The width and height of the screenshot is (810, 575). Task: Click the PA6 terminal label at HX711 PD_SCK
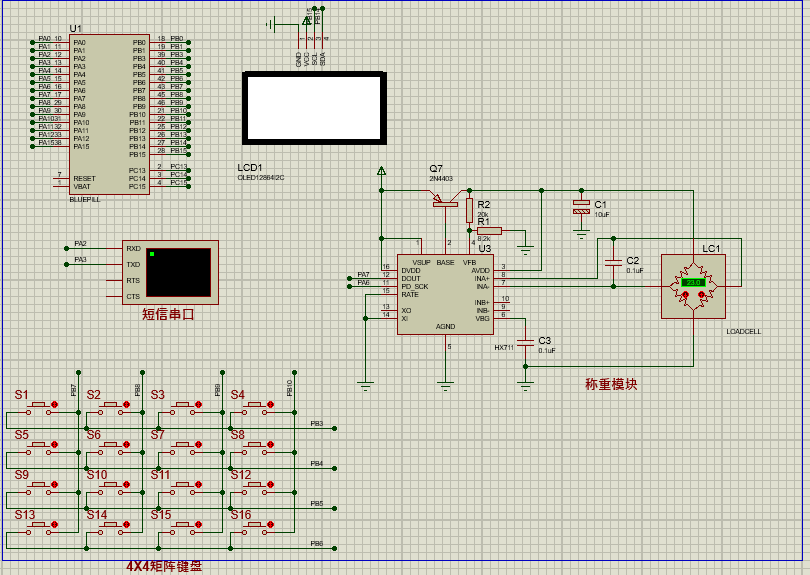pos(363,283)
